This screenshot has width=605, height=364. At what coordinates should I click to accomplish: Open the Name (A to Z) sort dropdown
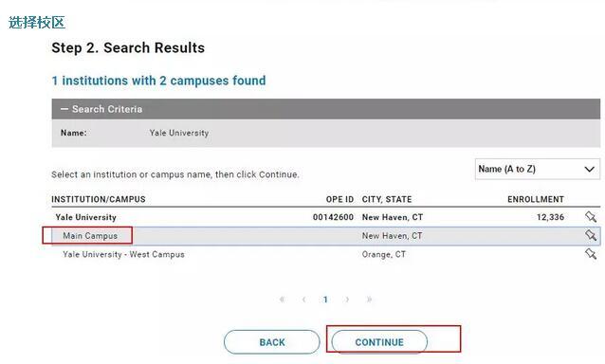tap(537, 169)
